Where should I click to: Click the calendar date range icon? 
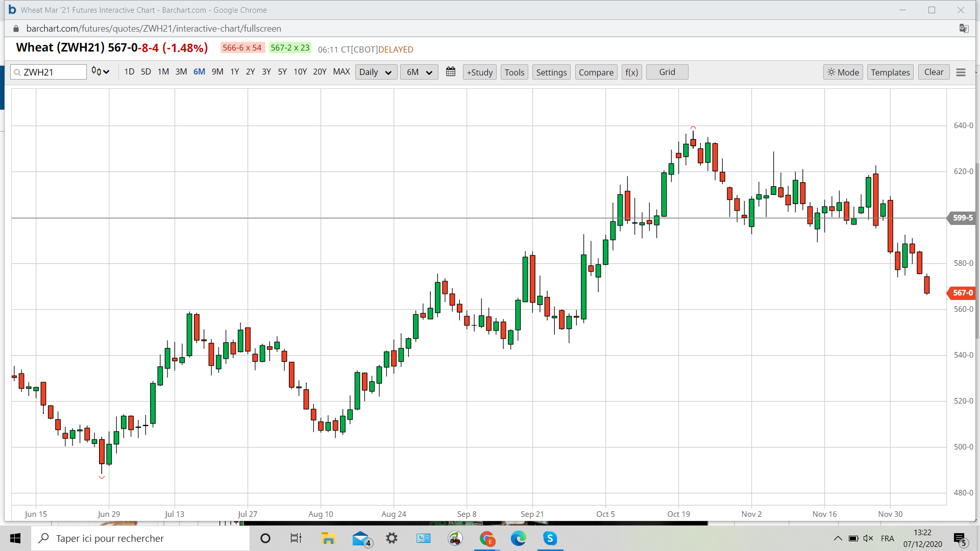[450, 72]
